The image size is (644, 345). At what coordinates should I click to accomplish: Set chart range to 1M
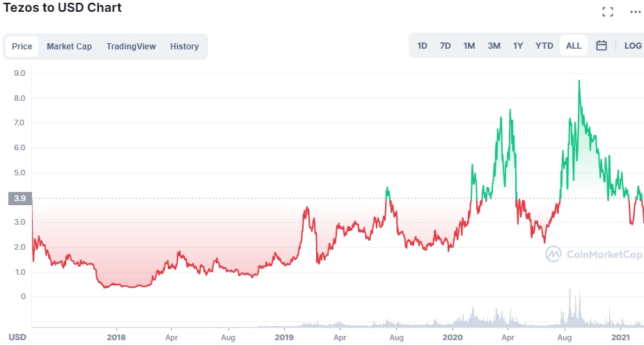click(x=469, y=45)
